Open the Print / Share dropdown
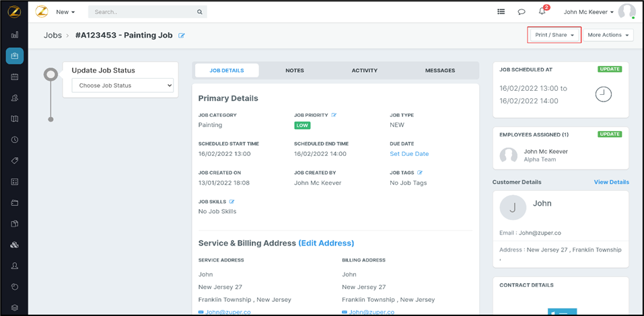644x316 pixels. [554, 35]
